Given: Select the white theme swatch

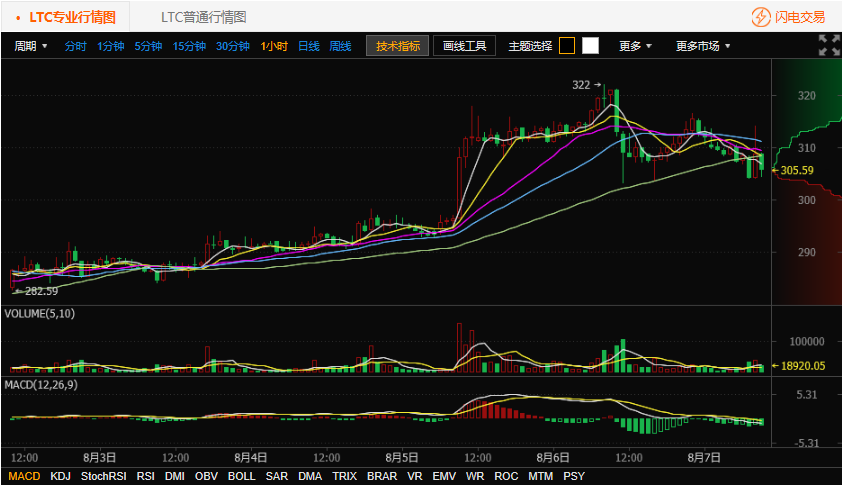Looking at the screenshot, I should [x=590, y=45].
